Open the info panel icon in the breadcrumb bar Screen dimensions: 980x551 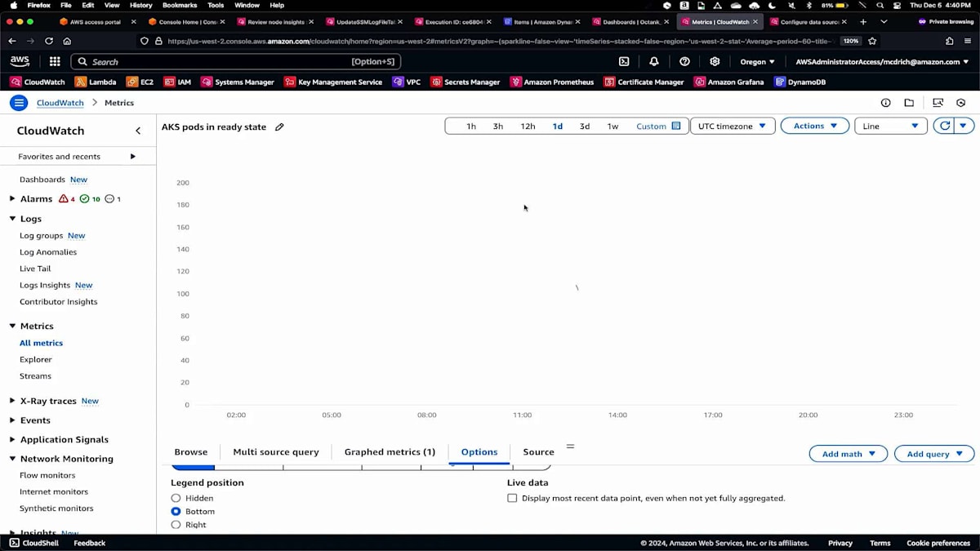pos(885,103)
